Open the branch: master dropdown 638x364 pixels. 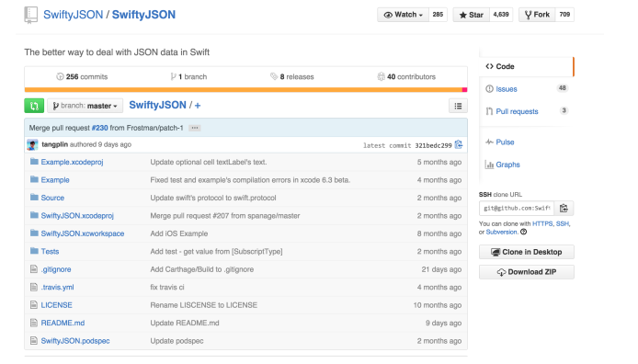tap(85, 106)
